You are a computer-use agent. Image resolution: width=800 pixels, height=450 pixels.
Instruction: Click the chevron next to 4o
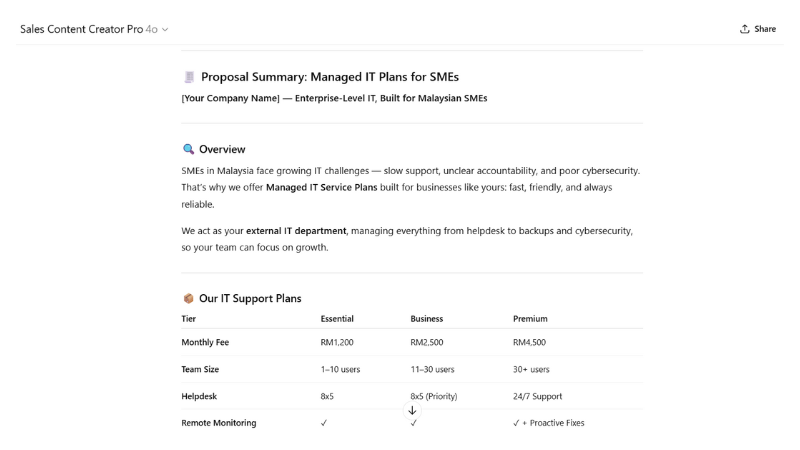coord(165,30)
